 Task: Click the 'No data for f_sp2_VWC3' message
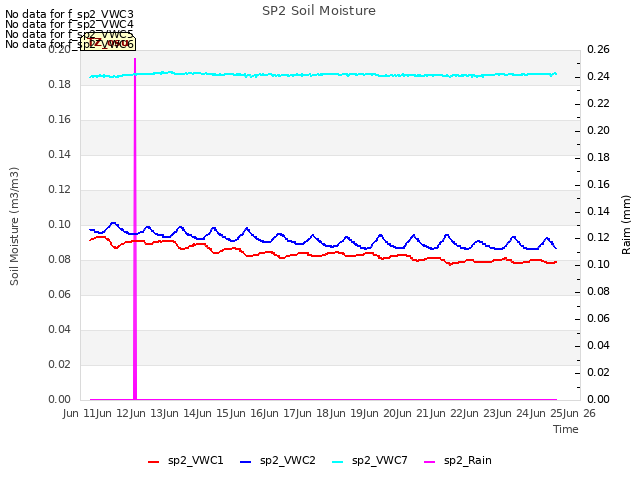[69, 15]
